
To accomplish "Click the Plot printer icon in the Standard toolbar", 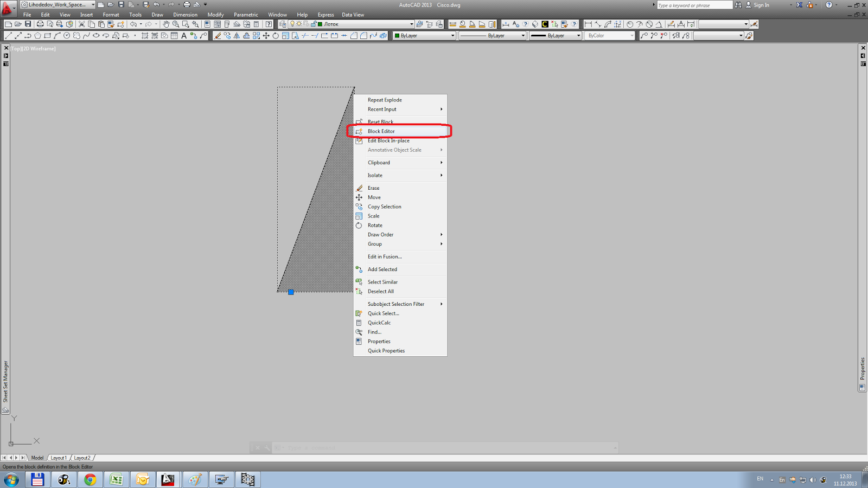I will pyautogui.click(x=40, y=24).
